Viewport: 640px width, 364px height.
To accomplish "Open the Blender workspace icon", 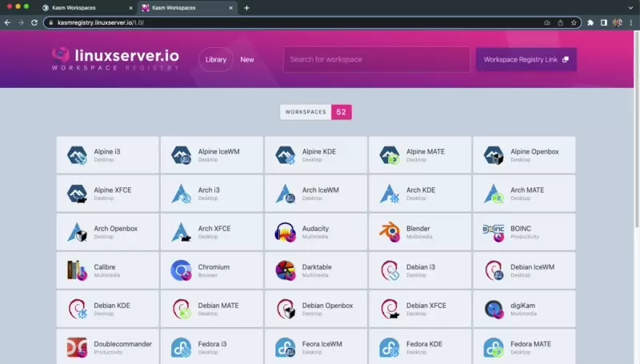I will coord(390,232).
